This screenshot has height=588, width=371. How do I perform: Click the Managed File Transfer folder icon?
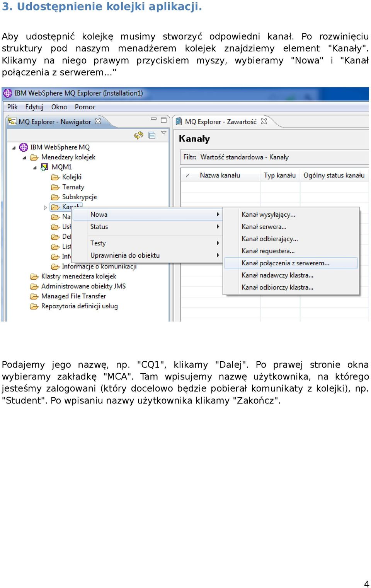point(34,296)
